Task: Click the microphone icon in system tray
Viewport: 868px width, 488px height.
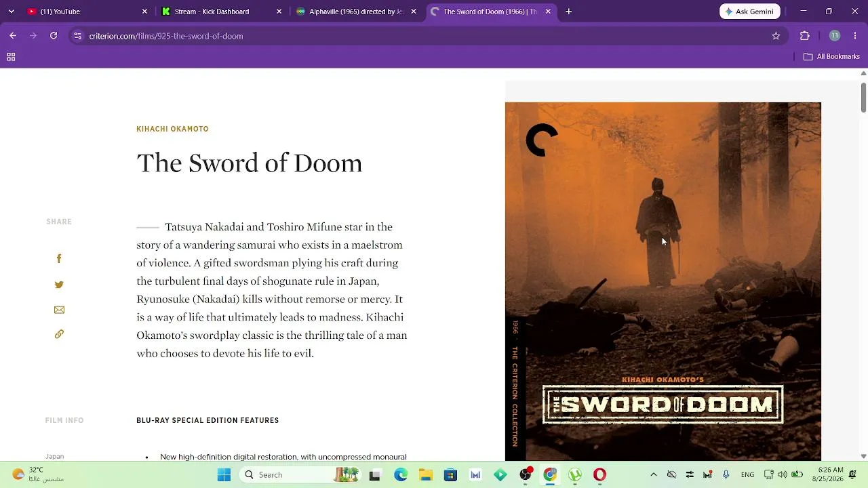Action: point(726,474)
